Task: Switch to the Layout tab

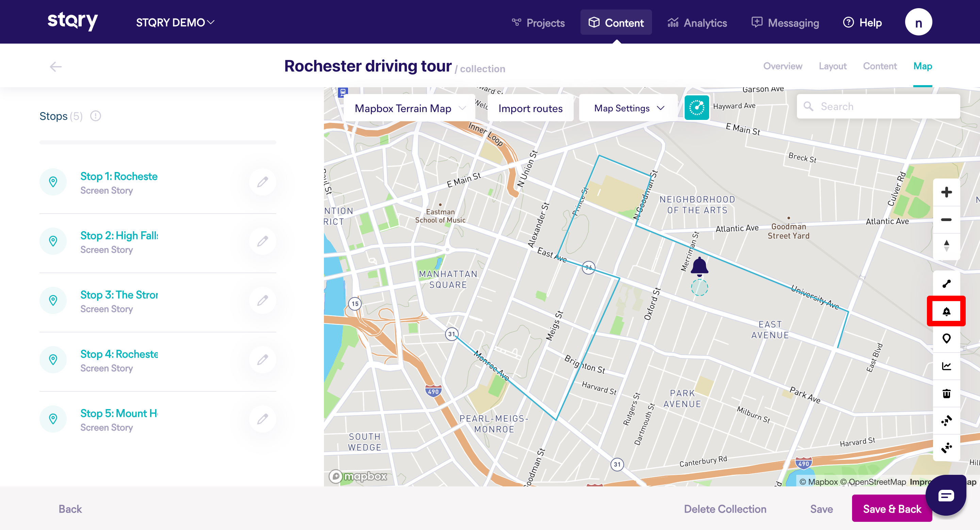Action: tap(832, 66)
